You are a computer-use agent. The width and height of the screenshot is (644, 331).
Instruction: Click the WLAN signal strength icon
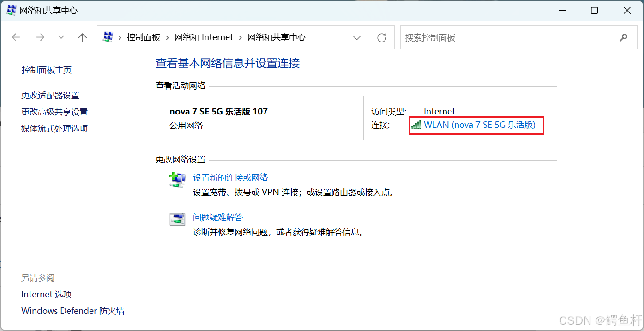[416, 125]
